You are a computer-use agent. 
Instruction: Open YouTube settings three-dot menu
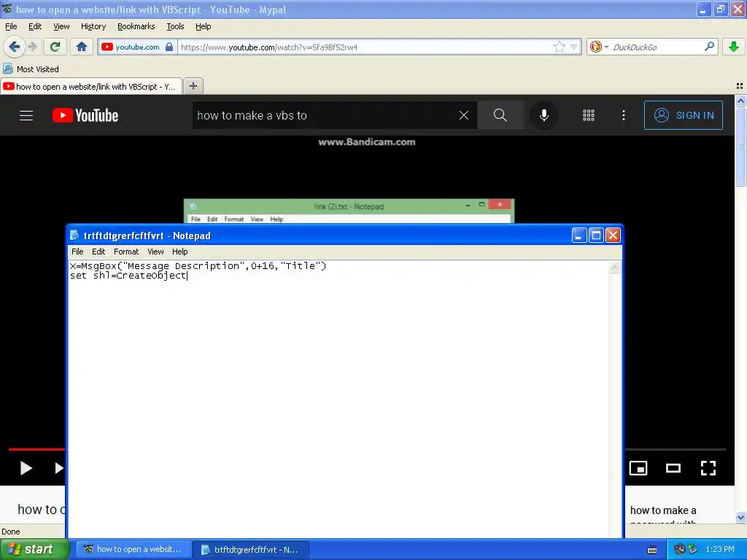[623, 115]
